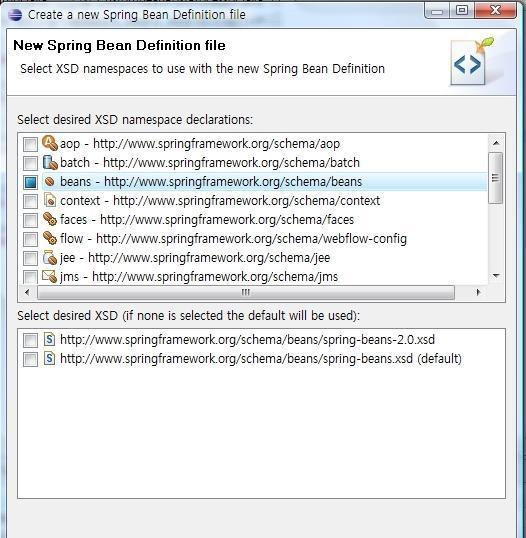
Task: Uncheck the beans namespace checkbox
Action: pyautogui.click(x=30, y=182)
